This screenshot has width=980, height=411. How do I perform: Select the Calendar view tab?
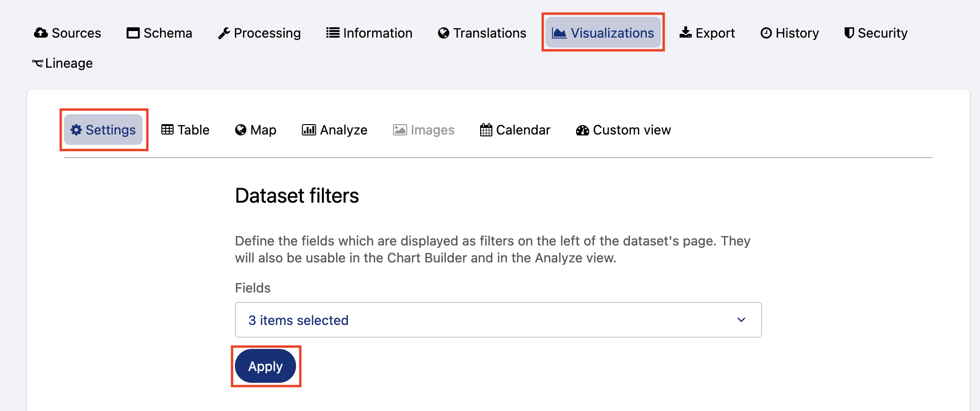tap(515, 130)
